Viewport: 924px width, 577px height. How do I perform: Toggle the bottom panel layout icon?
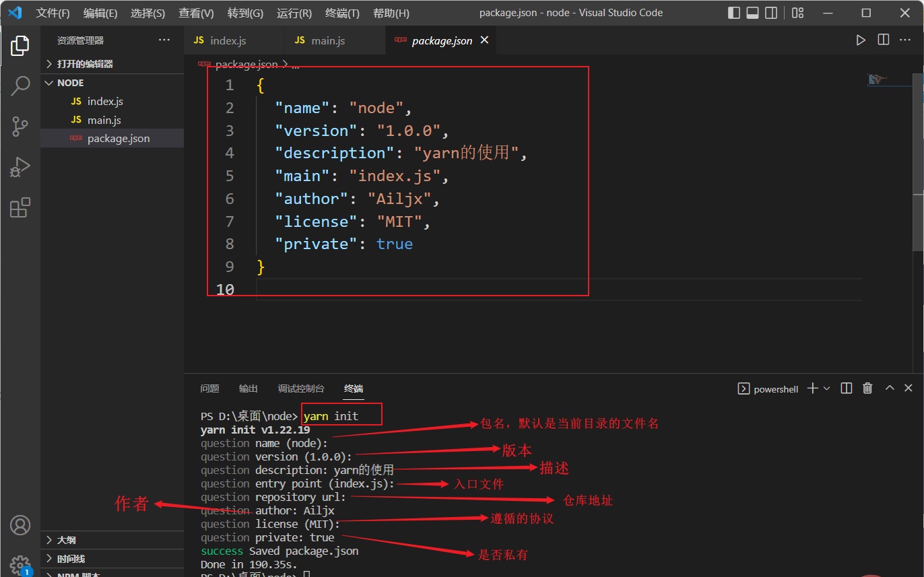coord(753,13)
